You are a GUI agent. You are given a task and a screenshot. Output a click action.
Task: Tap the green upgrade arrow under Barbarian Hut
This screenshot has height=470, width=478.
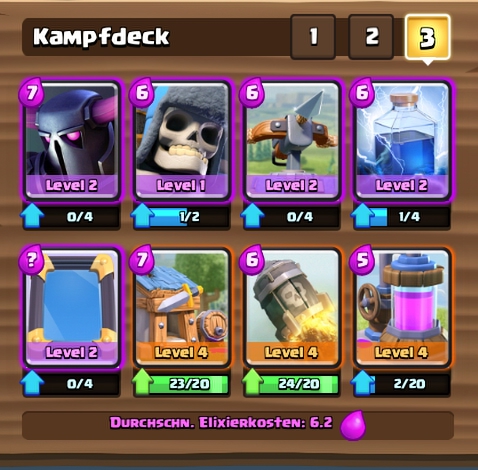(143, 382)
